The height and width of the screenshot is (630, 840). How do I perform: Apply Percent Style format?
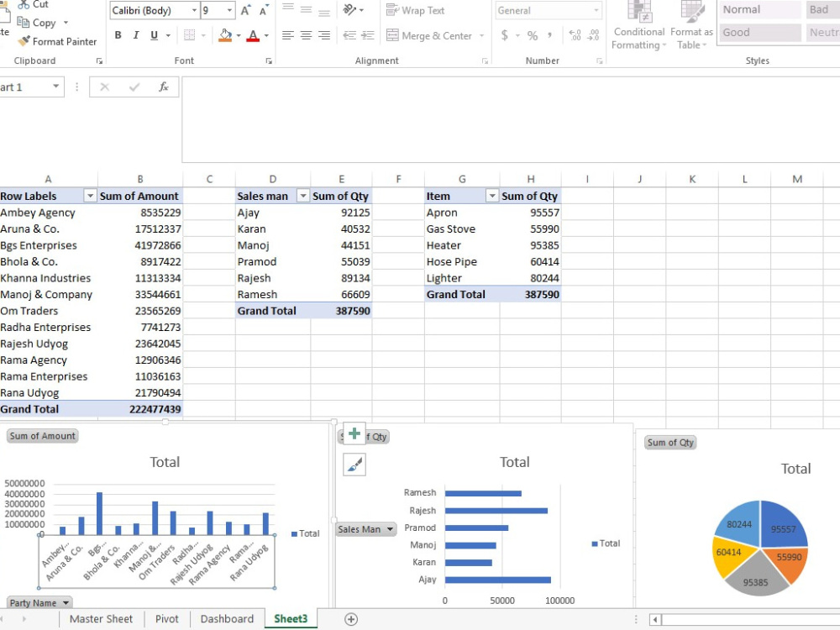(532, 35)
